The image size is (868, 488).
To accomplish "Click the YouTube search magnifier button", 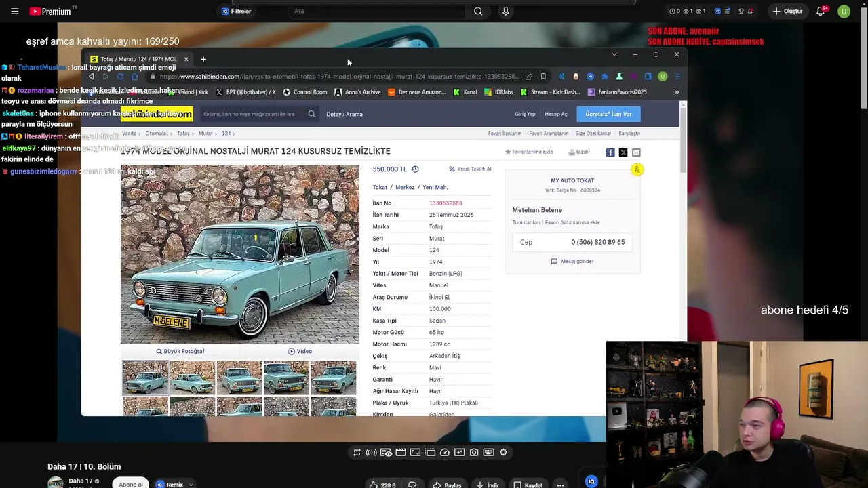I will point(478,12).
